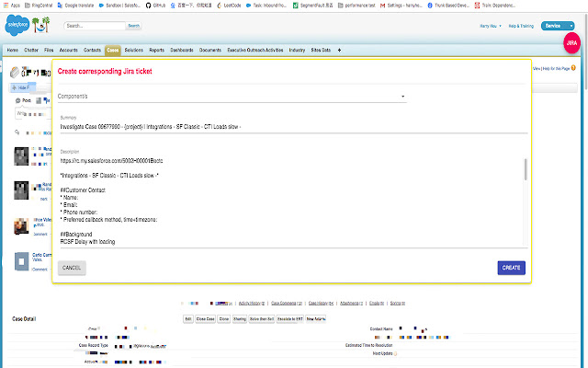The width and height of the screenshot is (588, 368).
Task: Open the Google translate bookmark
Action: (x=75, y=6)
